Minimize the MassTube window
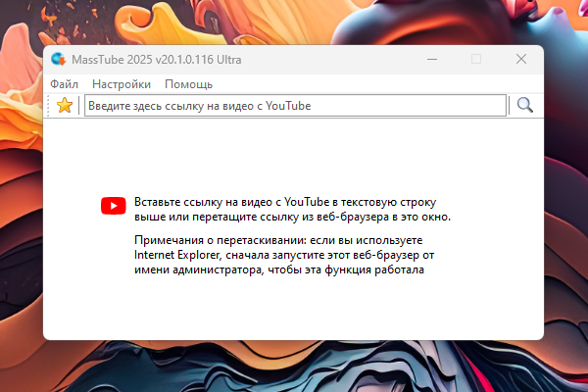This screenshot has width=588, height=392. click(432, 59)
